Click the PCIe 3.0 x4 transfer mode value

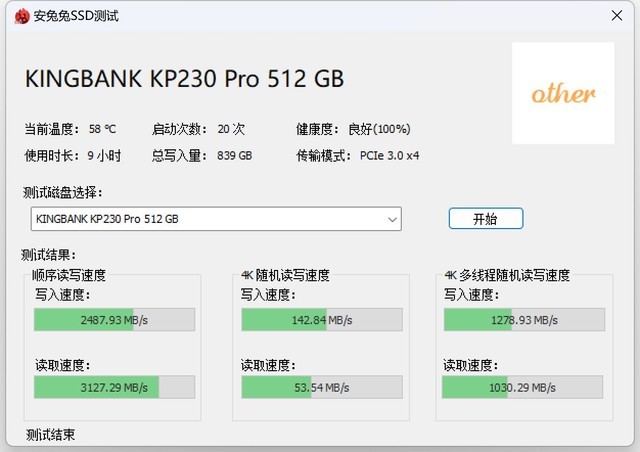coord(389,156)
